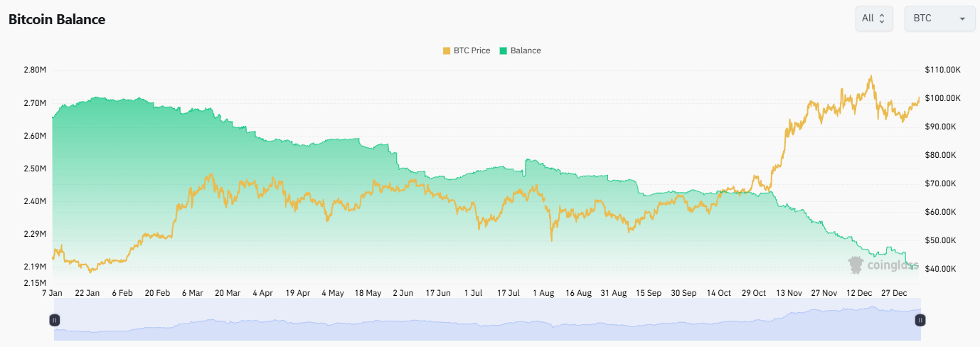Click the sharp price dip at 1 Aug
The image size is (980, 347).
[551, 240]
